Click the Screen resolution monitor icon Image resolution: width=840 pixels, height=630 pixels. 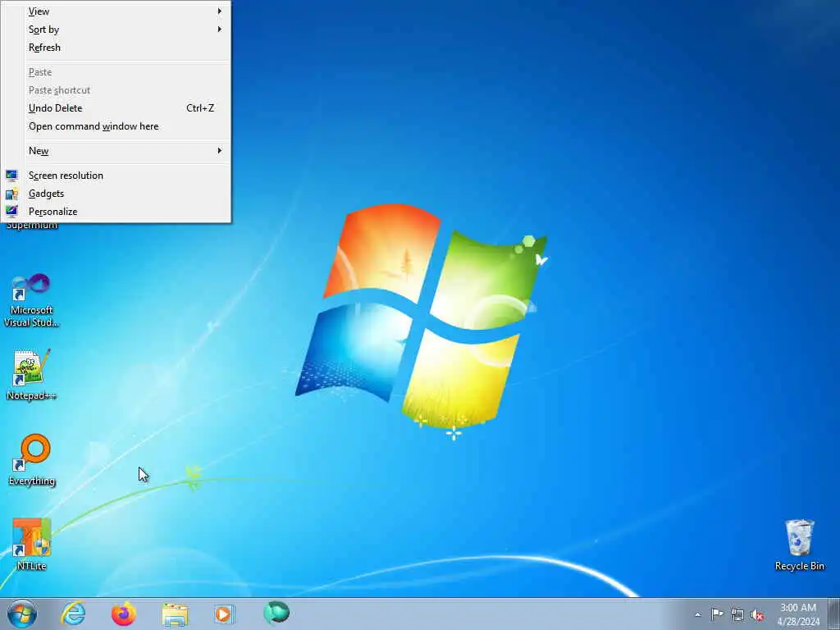11,176
